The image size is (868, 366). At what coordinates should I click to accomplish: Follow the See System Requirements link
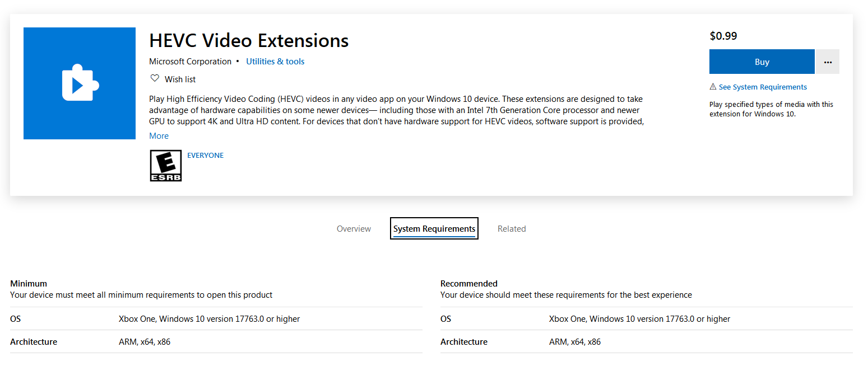pyautogui.click(x=763, y=87)
